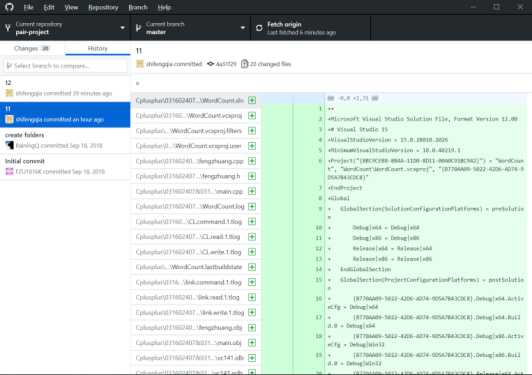The image size is (532, 375).
Task: Click added icon for WordCount.vcxproj.filters
Action: pyautogui.click(x=252, y=131)
